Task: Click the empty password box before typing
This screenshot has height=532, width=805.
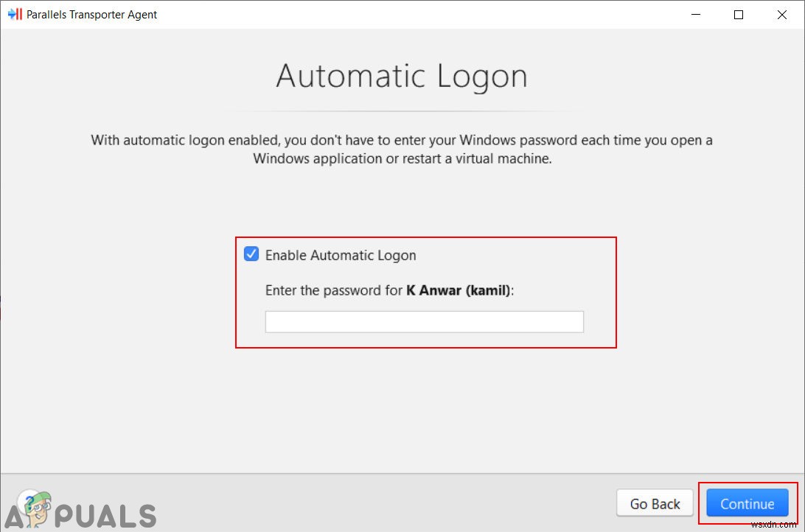Action: pyautogui.click(x=423, y=321)
